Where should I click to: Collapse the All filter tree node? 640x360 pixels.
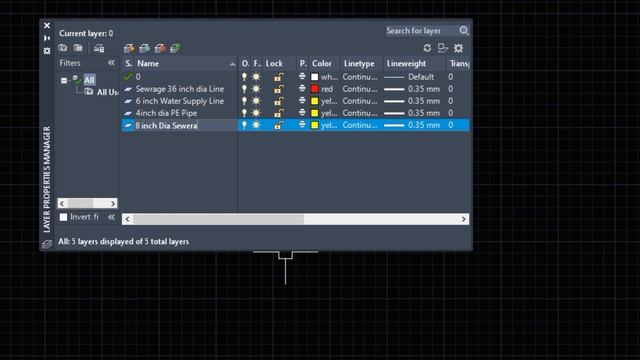click(x=64, y=80)
